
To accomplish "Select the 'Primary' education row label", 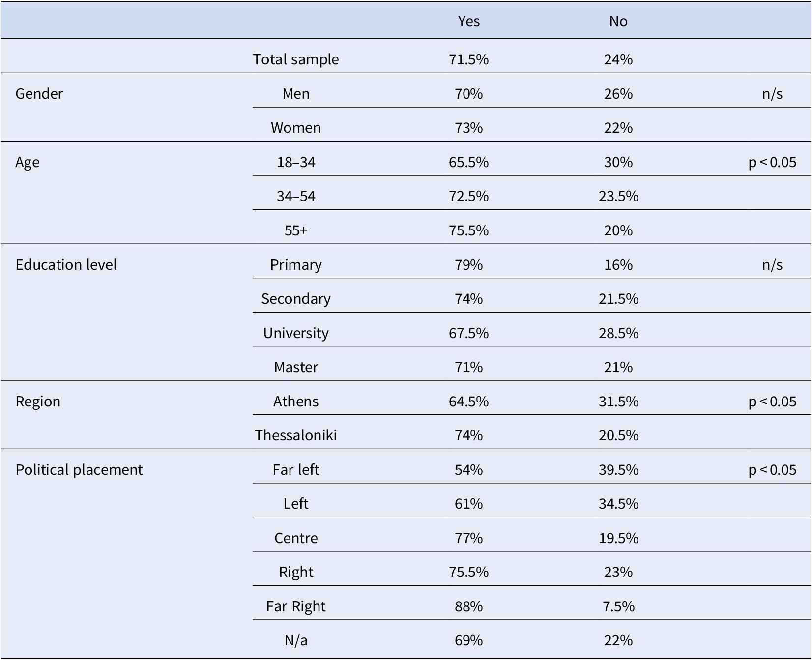I will (296, 265).
